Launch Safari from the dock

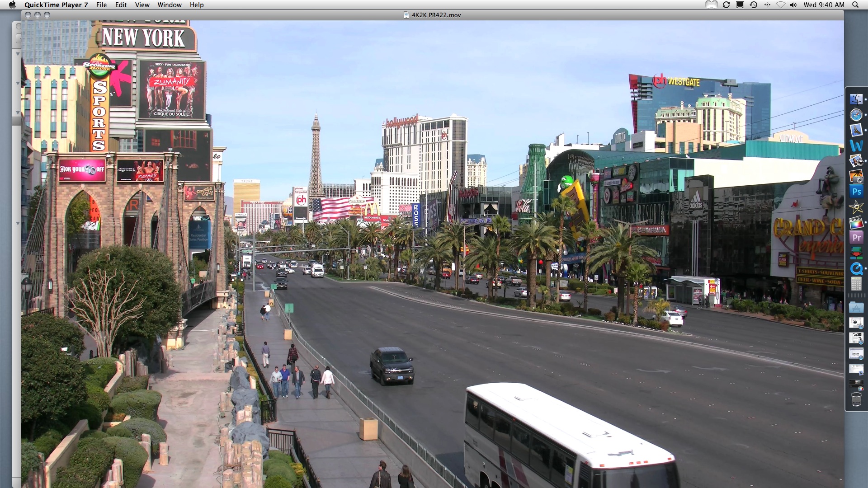point(856,115)
